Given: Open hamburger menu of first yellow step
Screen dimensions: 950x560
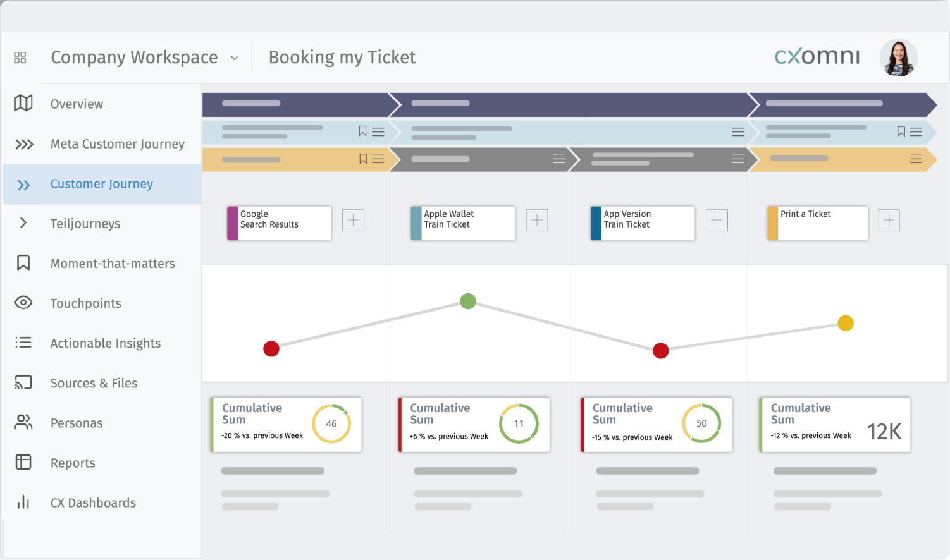Looking at the screenshot, I should point(378,159).
